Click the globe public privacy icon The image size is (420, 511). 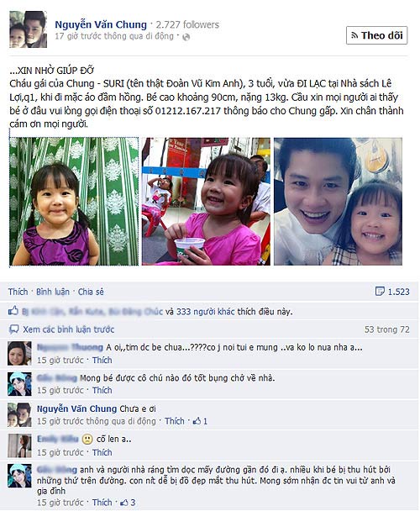click(x=186, y=37)
